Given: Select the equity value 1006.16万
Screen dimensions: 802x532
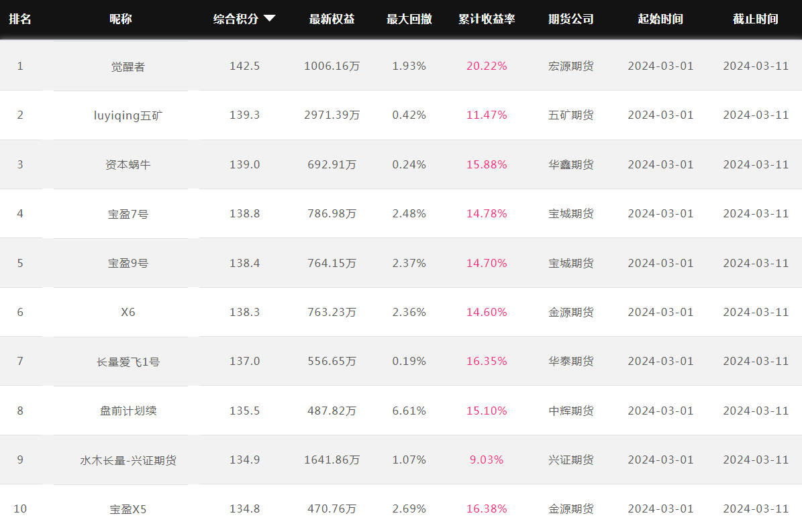Looking at the screenshot, I should 332,66.
